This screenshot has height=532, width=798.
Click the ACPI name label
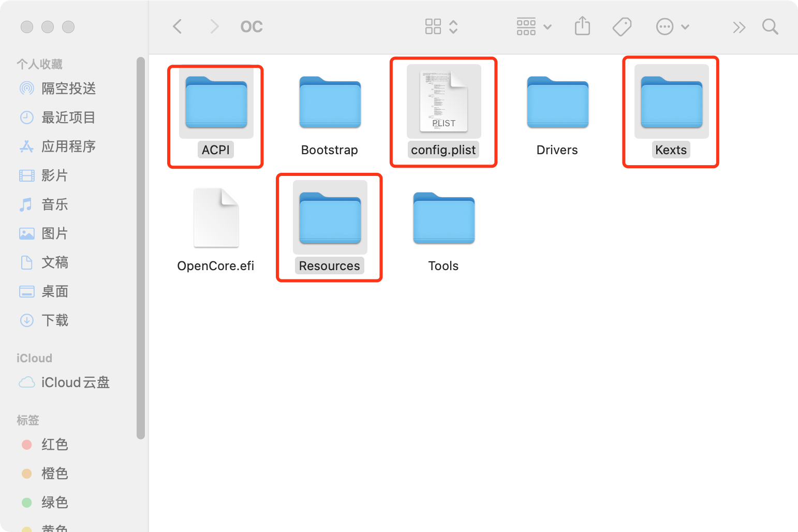click(216, 150)
